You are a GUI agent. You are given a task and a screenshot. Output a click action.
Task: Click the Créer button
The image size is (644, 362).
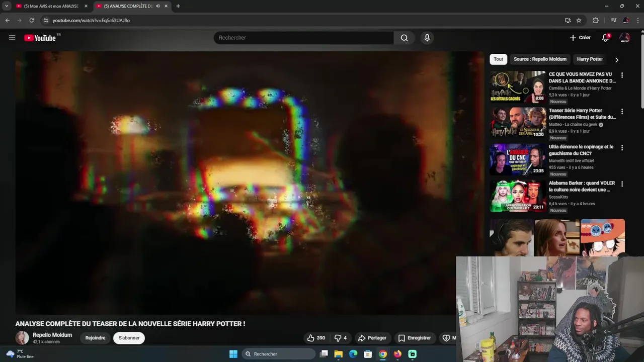(580, 38)
